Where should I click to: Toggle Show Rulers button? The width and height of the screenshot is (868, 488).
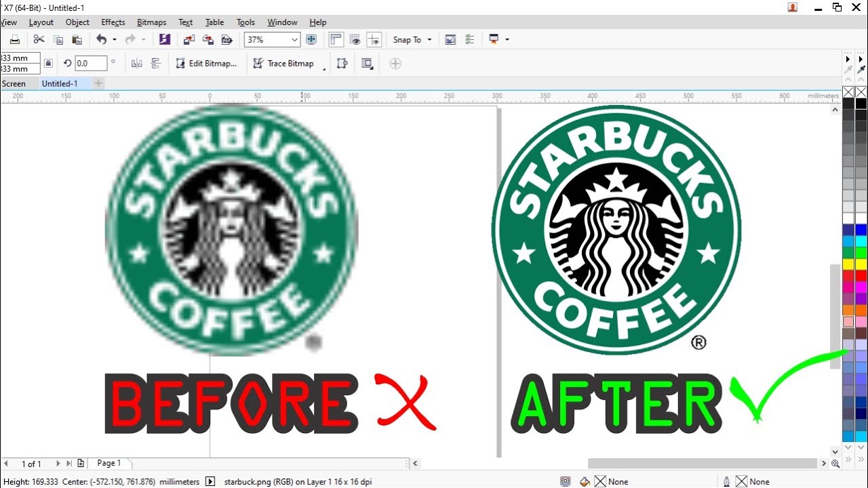[336, 39]
